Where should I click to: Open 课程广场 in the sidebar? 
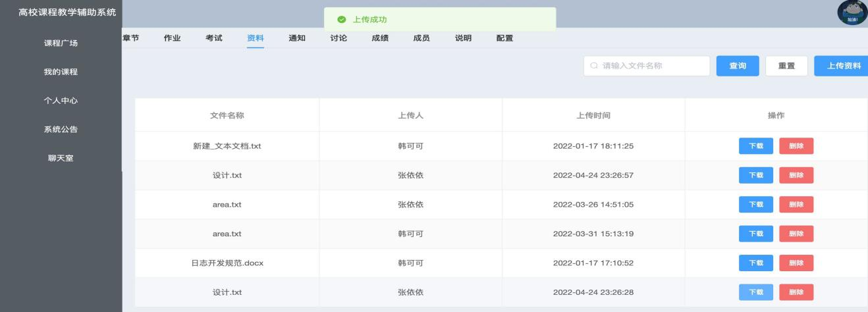pos(61,43)
